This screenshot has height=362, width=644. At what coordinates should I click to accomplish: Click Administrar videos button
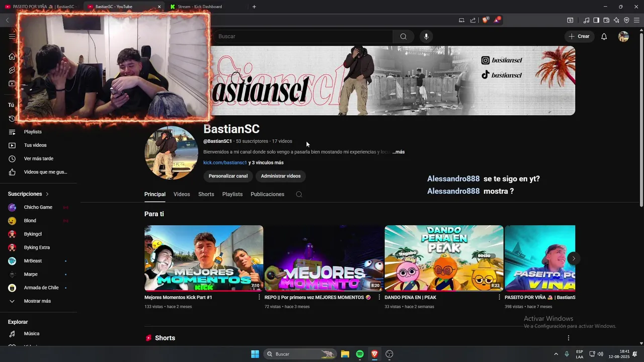coord(281,176)
